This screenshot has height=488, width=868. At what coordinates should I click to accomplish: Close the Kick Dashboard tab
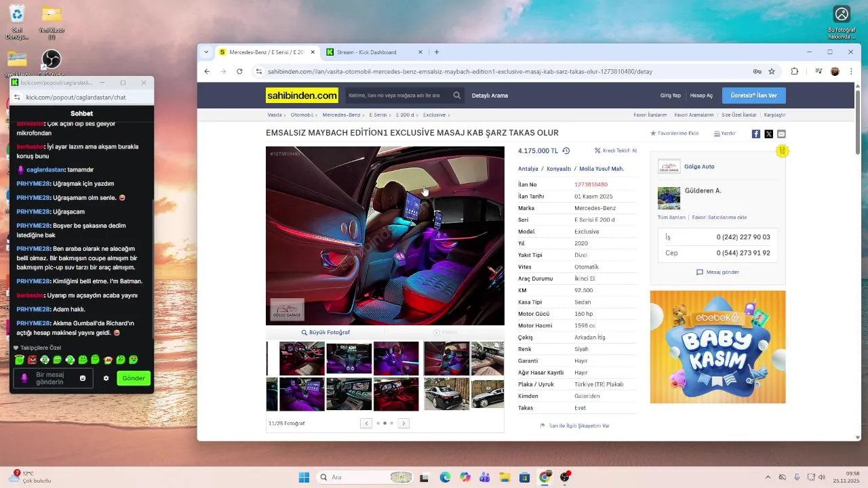(x=420, y=52)
